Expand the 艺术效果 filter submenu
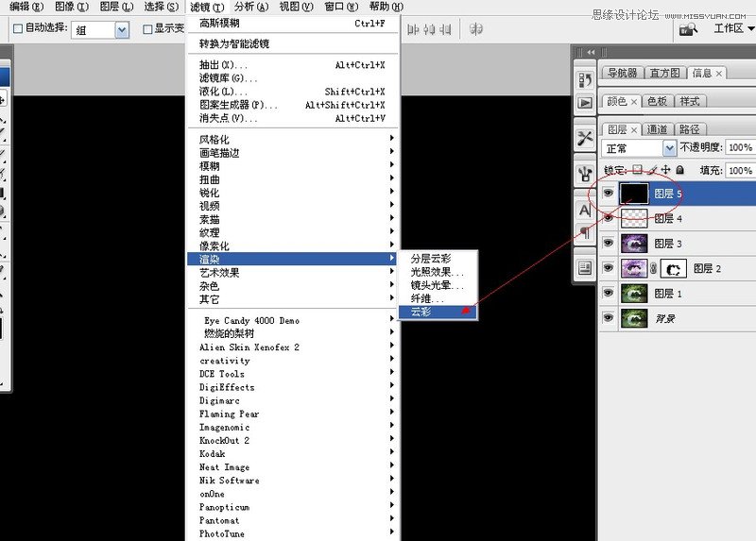The height and width of the screenshot is (541, 756). click(x=292, y=273)
